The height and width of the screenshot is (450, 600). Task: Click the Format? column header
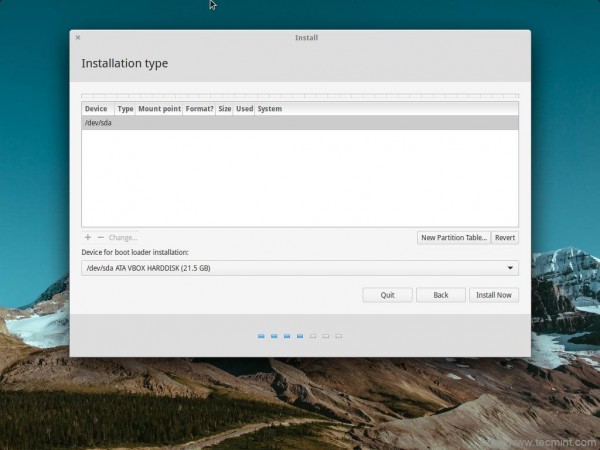coord(199,109)
